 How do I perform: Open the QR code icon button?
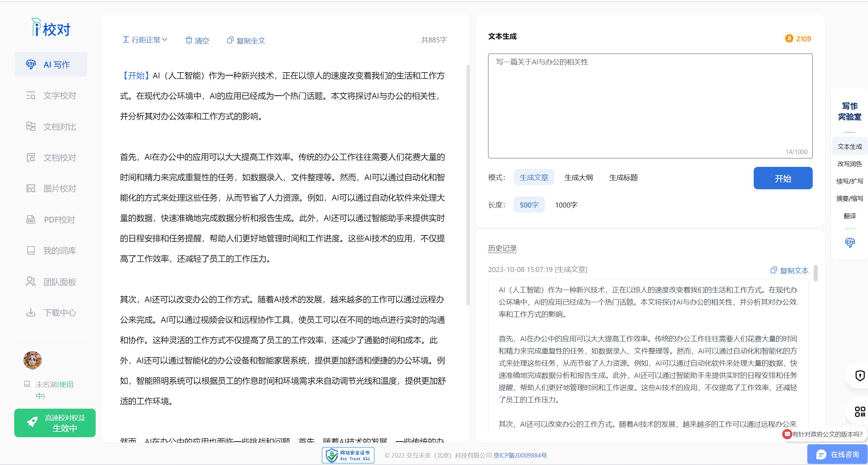click(x=860, y=411)
